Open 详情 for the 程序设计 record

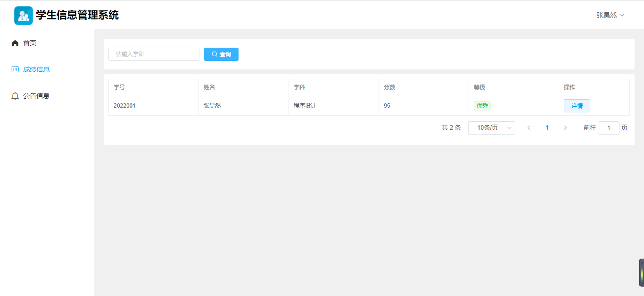tap(577, 106)
